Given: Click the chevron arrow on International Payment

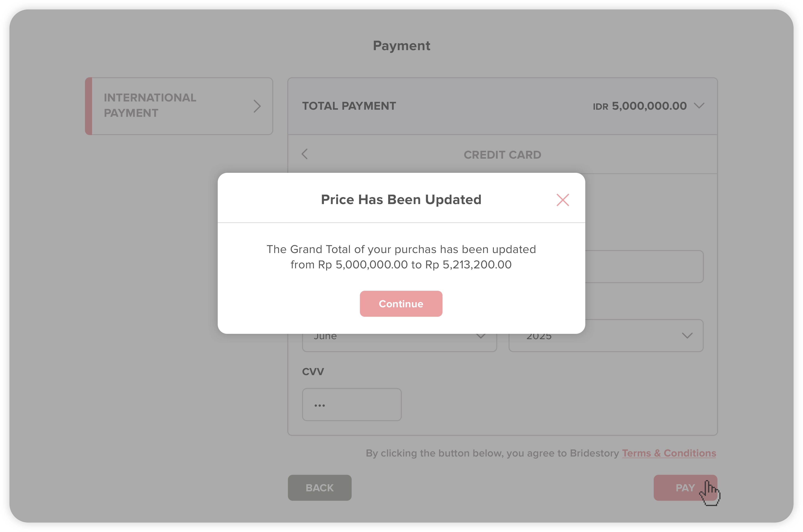Looking at the screenshot, I should (257, 106).
